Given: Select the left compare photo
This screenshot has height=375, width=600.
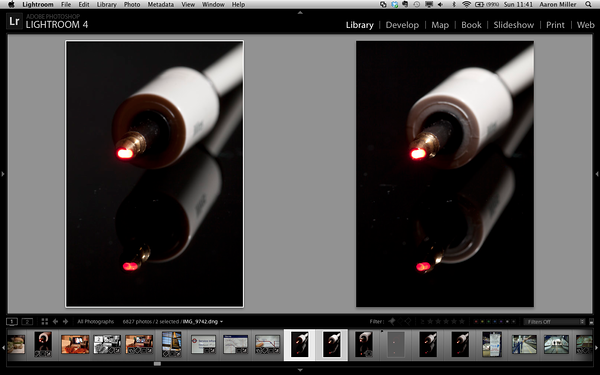Looking at the screenshot, I should coord(155,174).
